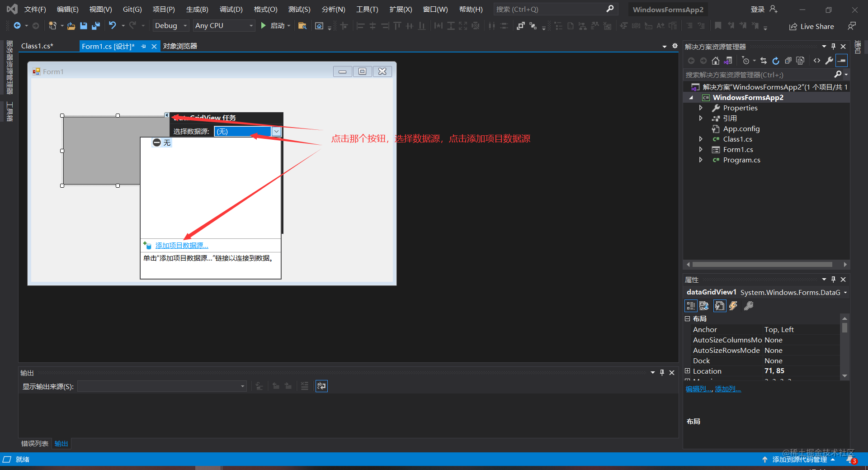The width and height of the screenshot is (868, 470).
Task: Click the 编辑列 link in Properties
Action: pos(699,389)
